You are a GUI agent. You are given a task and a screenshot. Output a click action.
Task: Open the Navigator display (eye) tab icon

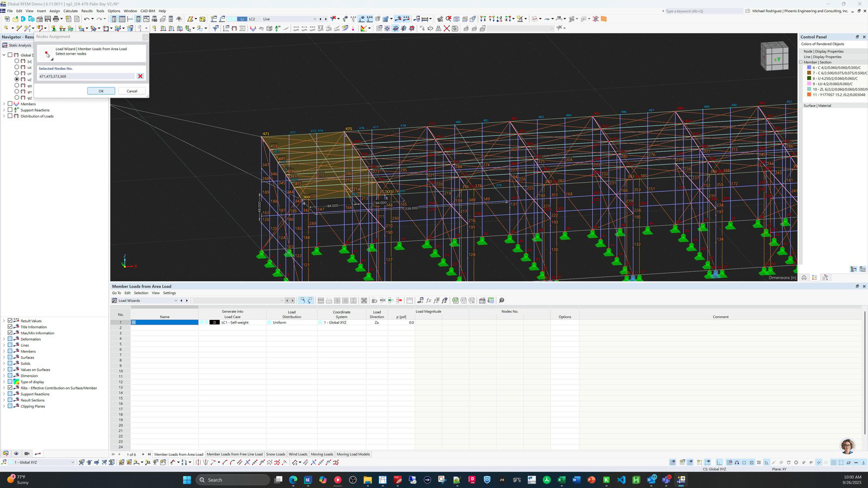(16, 453)
